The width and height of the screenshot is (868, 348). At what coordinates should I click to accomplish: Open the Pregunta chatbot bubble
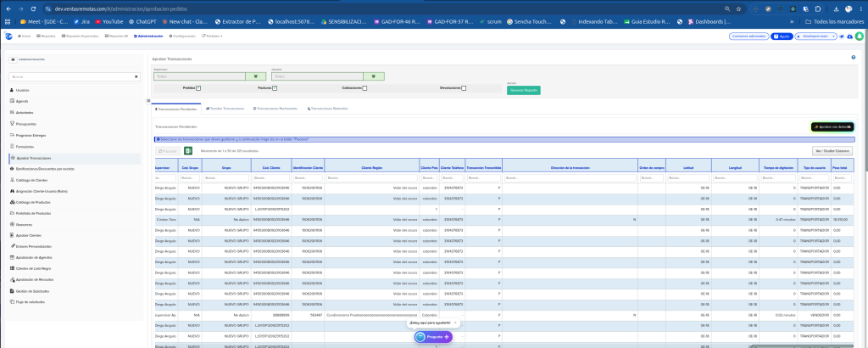[433, 337]
